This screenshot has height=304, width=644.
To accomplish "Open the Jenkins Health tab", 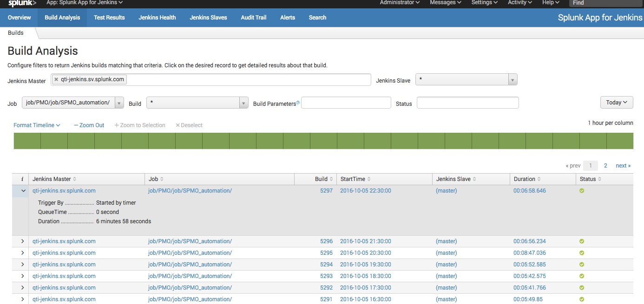I will click(x=157, y=18).
